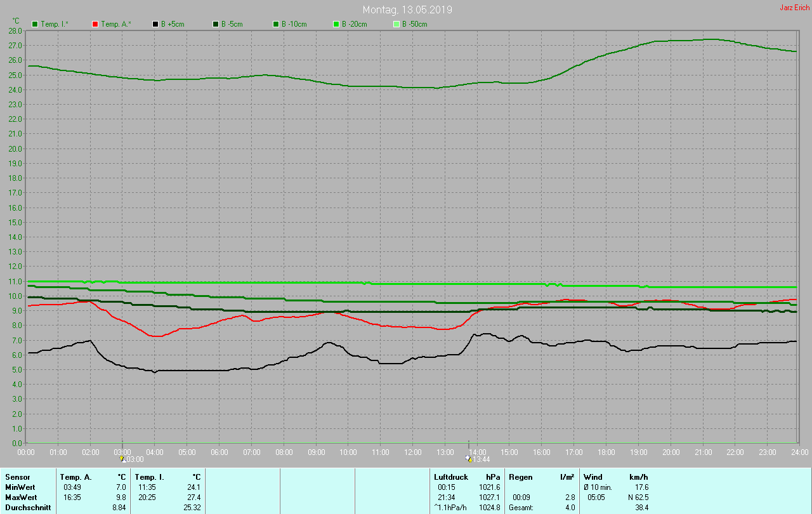Click the weather icon at the 13:44 marker
The image size is (812, 514).
[468, 459]
